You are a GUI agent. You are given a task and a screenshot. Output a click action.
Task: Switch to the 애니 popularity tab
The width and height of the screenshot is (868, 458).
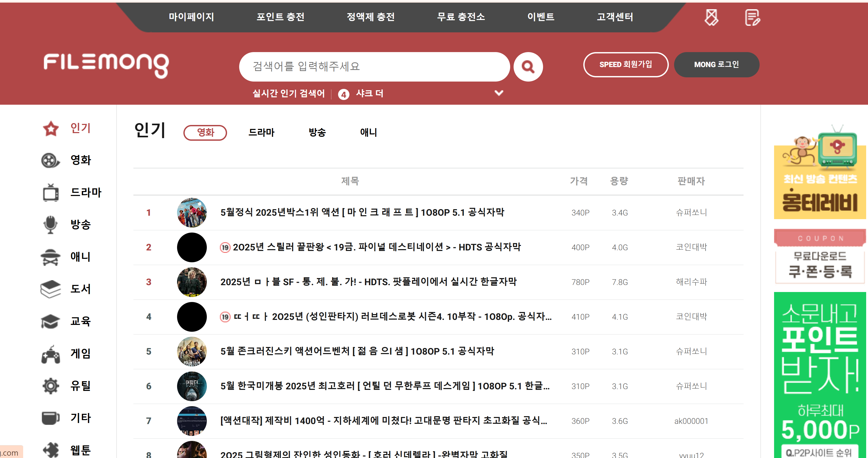click(x=368, y=132)
